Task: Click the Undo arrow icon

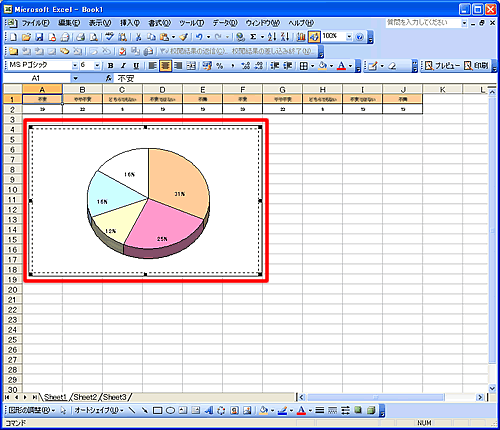Action: tap(199, 37)
